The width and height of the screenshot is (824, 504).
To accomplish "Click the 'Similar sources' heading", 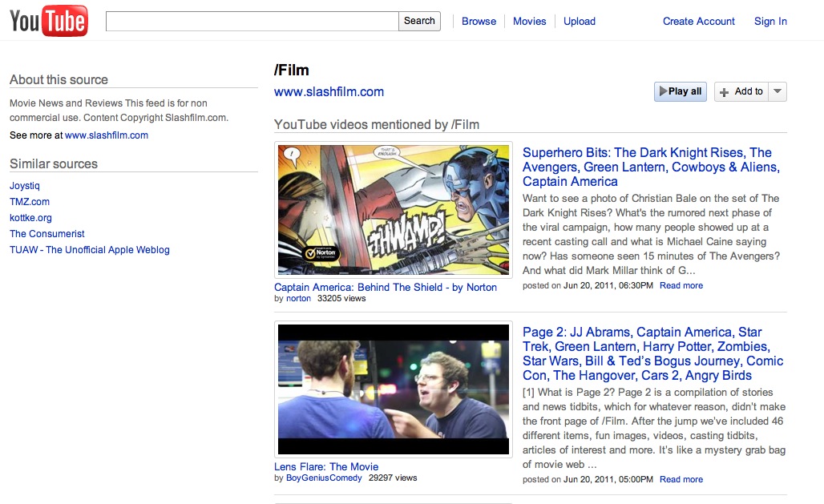I will 54,164.
